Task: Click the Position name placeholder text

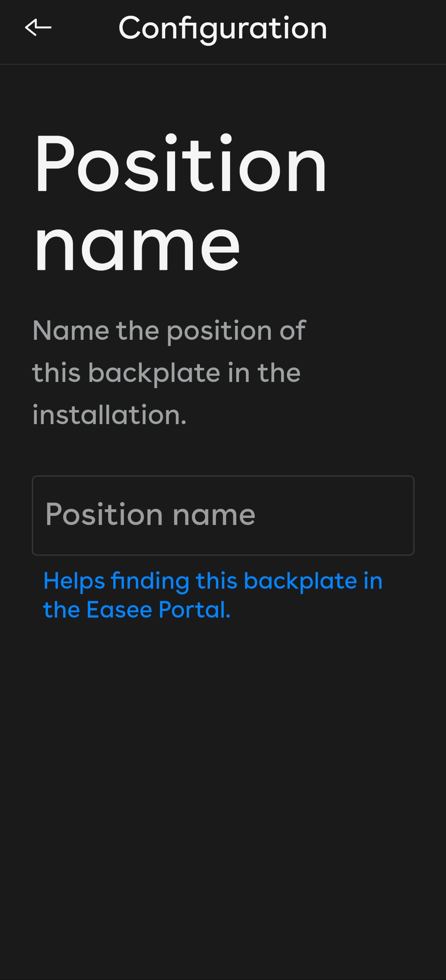Action: [150, 515]
